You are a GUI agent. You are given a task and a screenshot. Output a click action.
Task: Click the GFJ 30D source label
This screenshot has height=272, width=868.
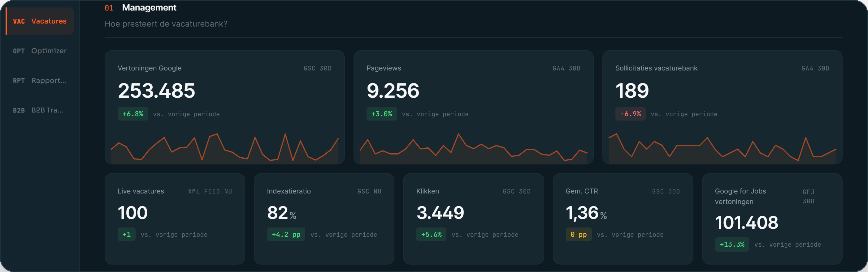pos(808,196)
